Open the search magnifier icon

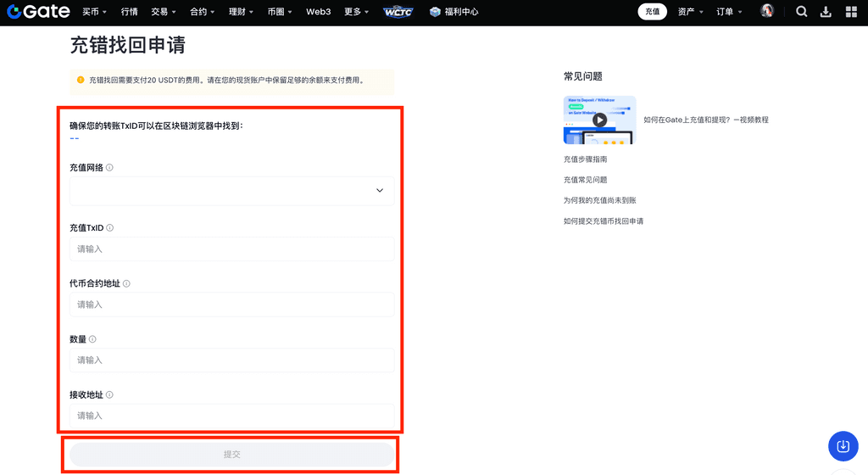pos(802,12)
